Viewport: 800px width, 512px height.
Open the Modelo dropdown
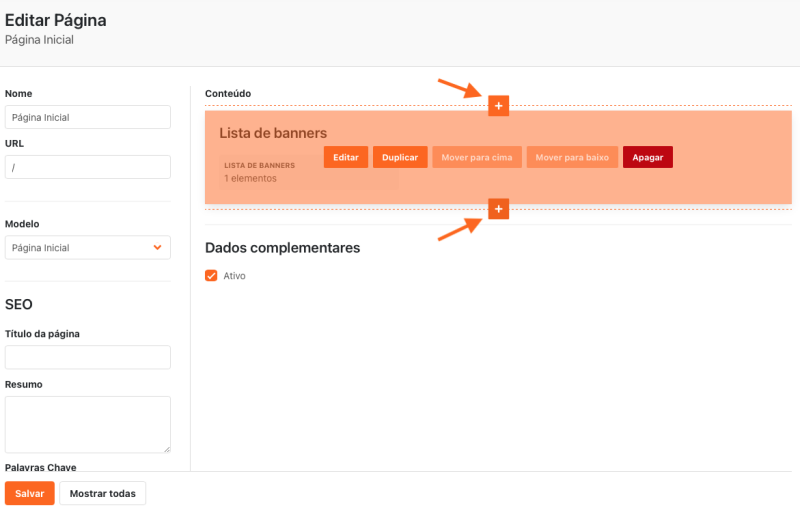point(87,248)
